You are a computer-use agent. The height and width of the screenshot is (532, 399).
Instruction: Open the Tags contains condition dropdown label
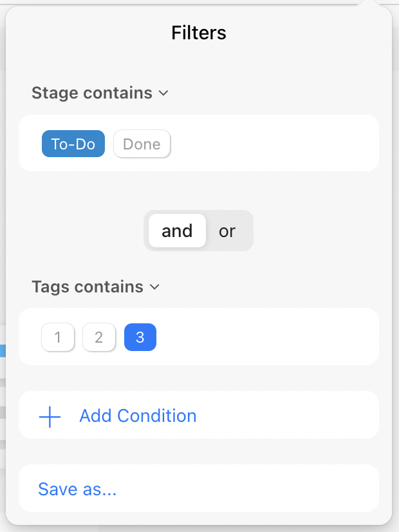(88, 287)
